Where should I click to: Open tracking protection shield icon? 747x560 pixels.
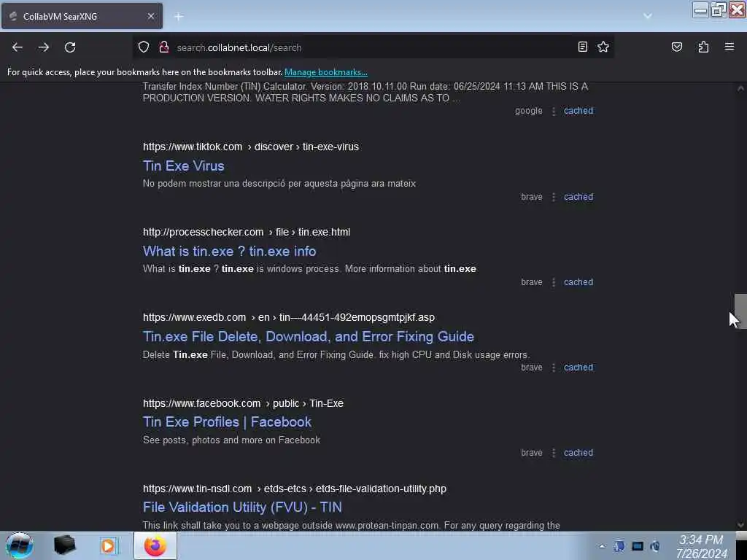[144, 47]
